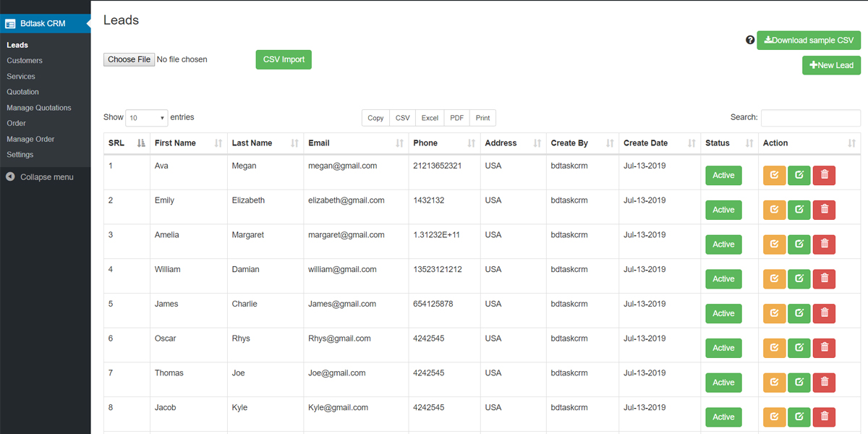Click the CSV Import button
Viewport: 868px width, 434px height.
[284, 59]
